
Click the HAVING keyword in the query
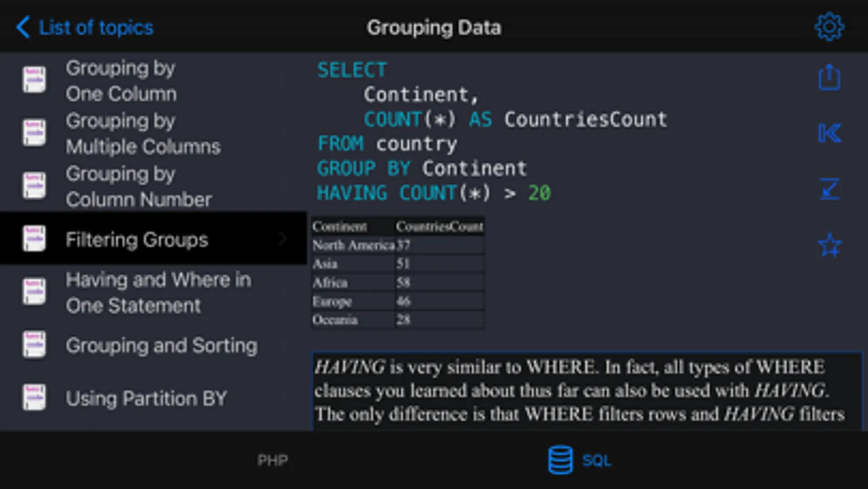coord(352,193)
